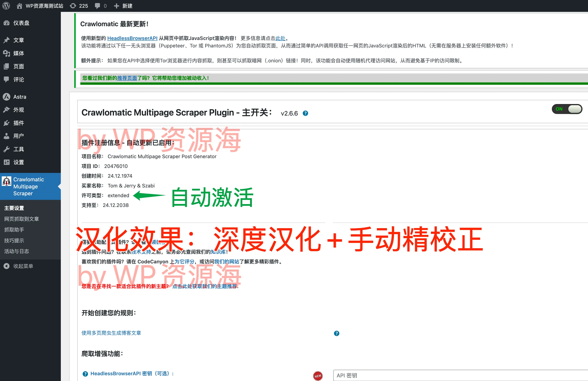This screenshot has width=588, height=381.
Task: Click the 创建时间 value 24.12.1974
Action: click(120, 176)
